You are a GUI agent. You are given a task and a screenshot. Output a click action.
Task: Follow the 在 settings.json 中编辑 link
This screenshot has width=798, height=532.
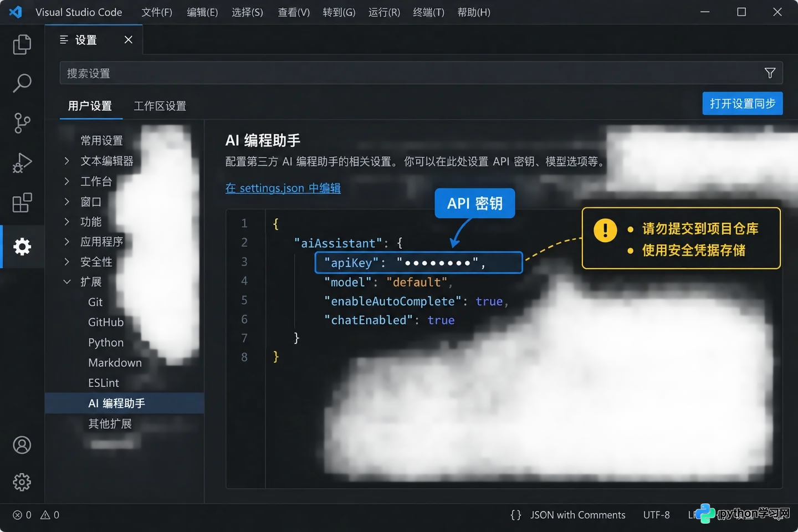283,188
